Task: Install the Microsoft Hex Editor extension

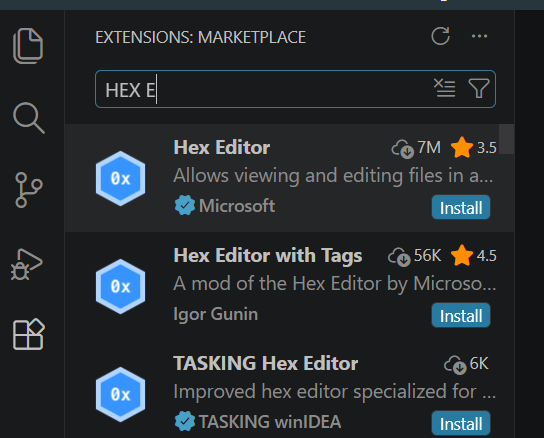Action: pos(461,208)
